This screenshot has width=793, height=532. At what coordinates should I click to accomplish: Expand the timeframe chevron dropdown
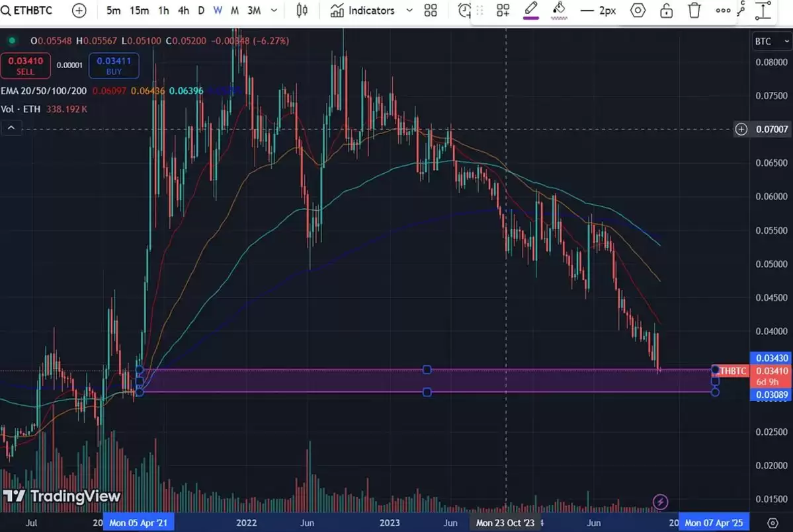click(274, 10)
